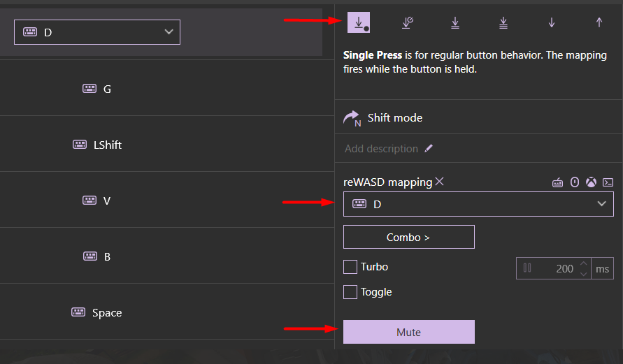The width and height of the screenshot is (623, 364).
Task: Edit the Add description field
Action: pyautogui.click(x=382, y=148)
